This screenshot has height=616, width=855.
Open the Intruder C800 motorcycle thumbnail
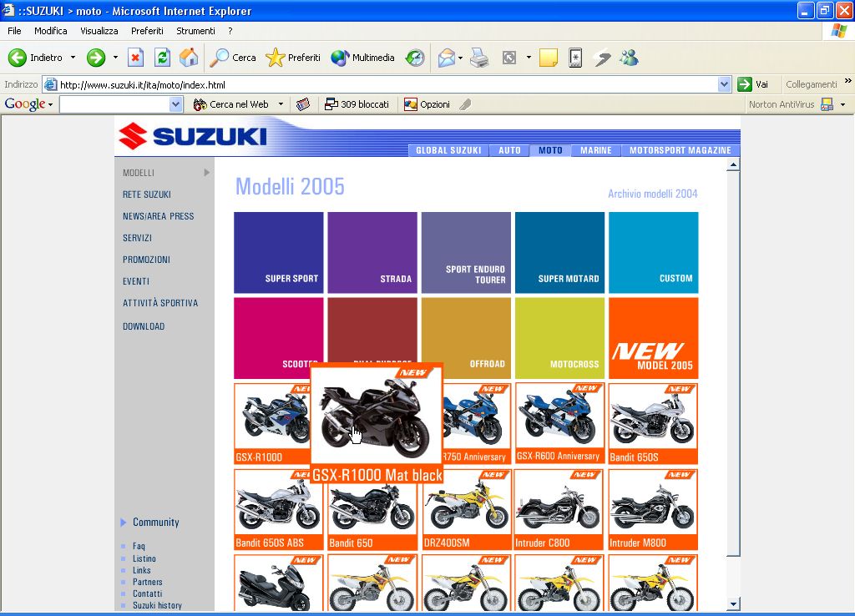coord(559,509)
